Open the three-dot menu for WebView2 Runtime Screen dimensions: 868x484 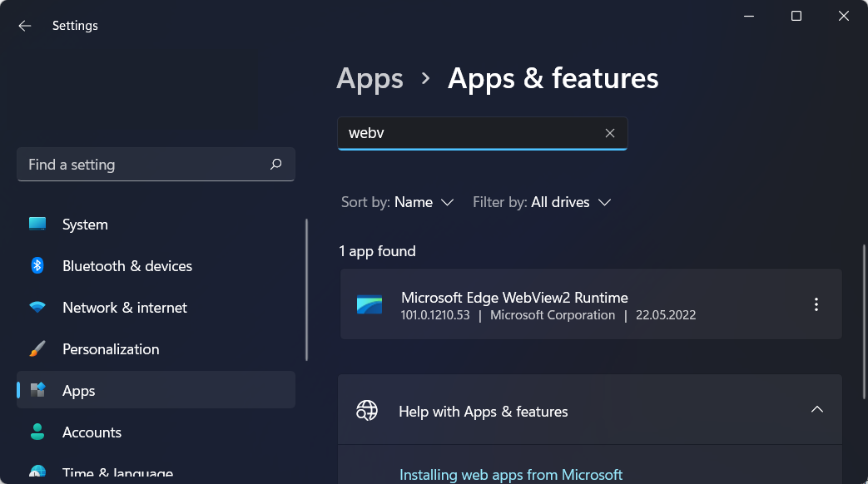pyautogui.click(x=816, y=304)
